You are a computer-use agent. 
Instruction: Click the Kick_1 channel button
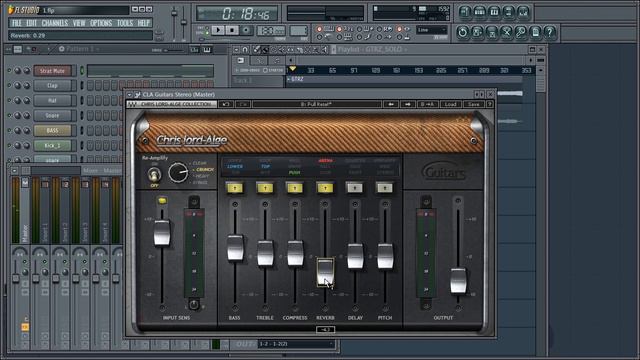coord(53,145)
